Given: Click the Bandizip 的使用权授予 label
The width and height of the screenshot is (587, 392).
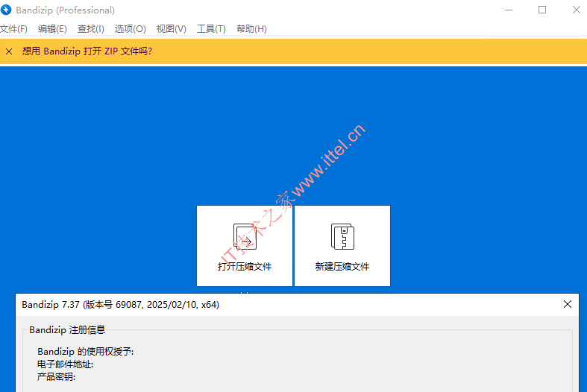Looking at the screenshot, I should [85, 352].
